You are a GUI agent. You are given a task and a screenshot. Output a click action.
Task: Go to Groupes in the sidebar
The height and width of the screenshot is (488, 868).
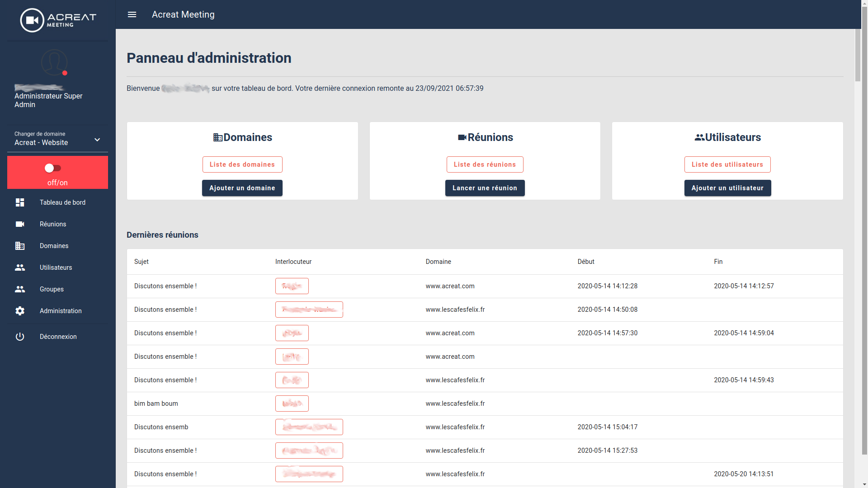[52, 289]
